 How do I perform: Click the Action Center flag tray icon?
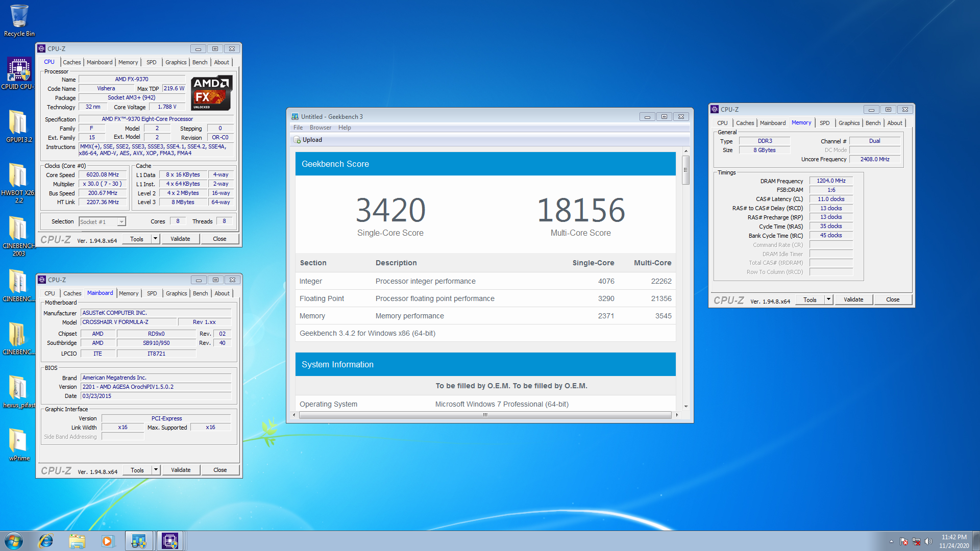click(904, 541)
